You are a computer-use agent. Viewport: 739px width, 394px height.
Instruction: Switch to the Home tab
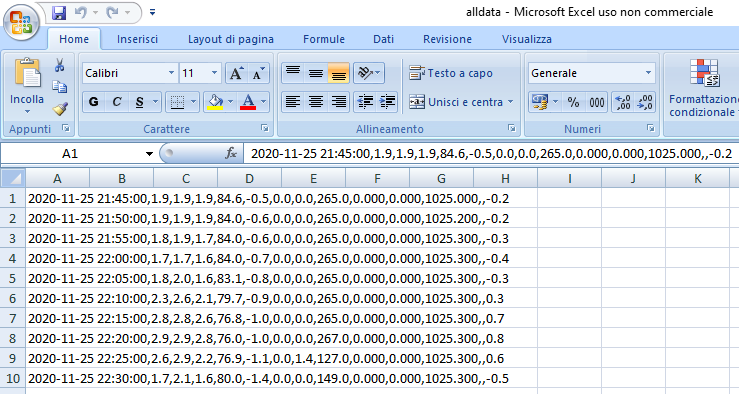[x=74, y=39]
